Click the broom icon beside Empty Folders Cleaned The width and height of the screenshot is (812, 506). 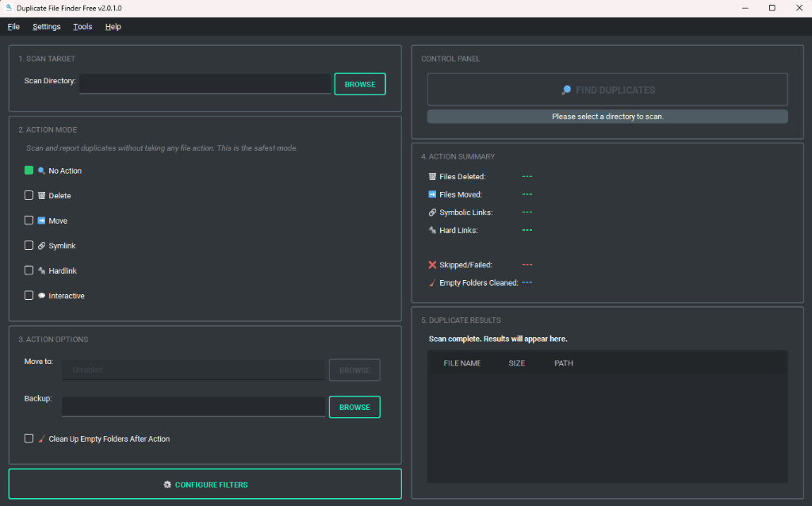[x=432, y=282]
